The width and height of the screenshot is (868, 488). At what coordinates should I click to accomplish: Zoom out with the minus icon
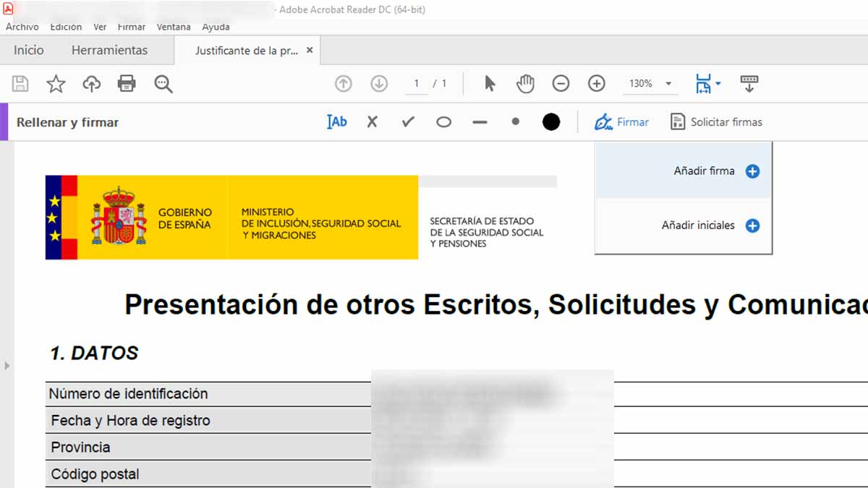coord(561,84)
